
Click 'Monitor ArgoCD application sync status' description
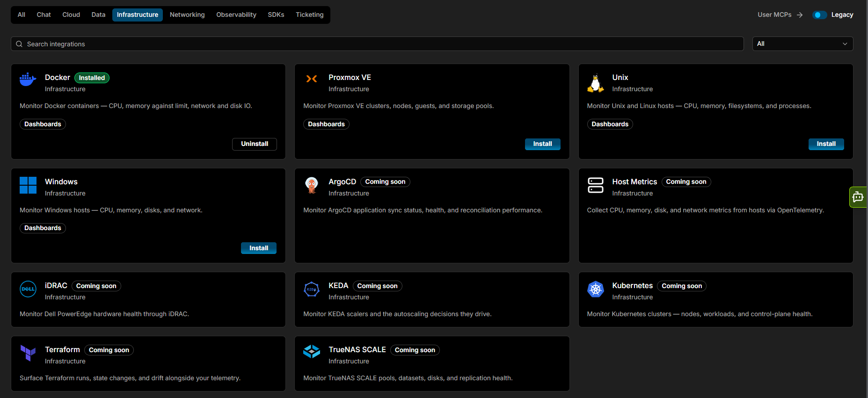click(423, 210)
